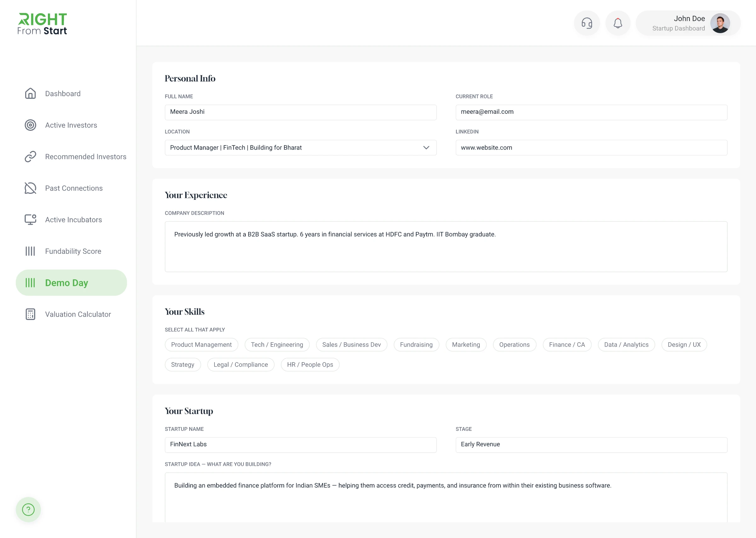
Task: Click the help question mark button
Action: (28, 510)
